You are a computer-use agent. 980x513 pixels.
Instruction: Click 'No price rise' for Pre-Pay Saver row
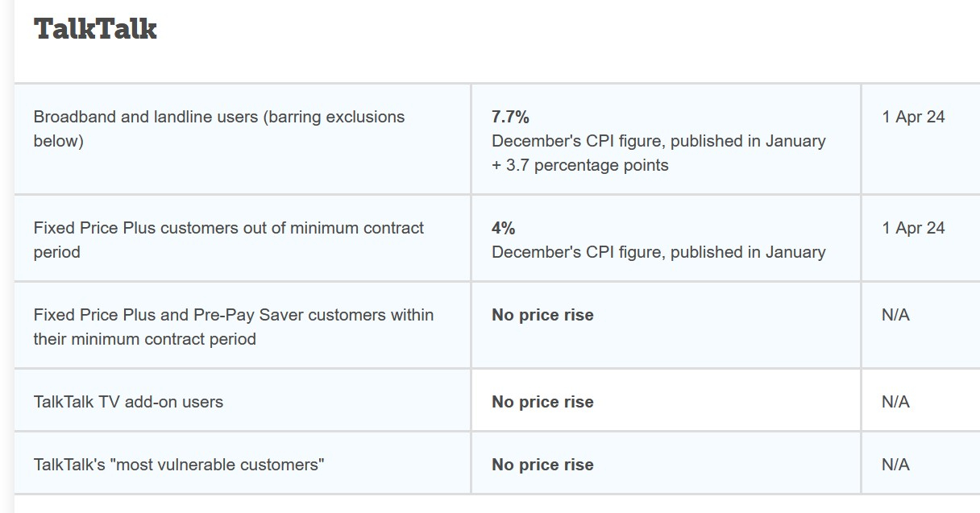(x=542, y=315)
